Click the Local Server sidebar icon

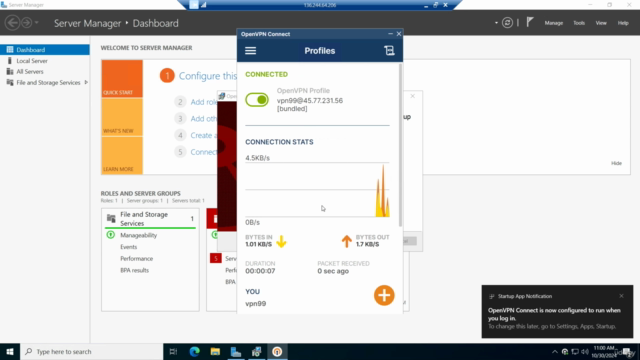10,61
